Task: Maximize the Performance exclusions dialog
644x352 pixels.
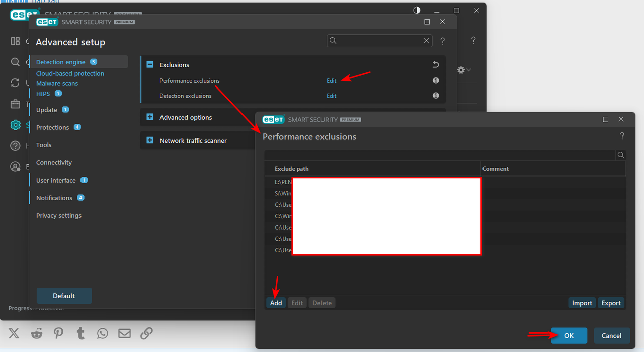Action: [x=606, y=119]
